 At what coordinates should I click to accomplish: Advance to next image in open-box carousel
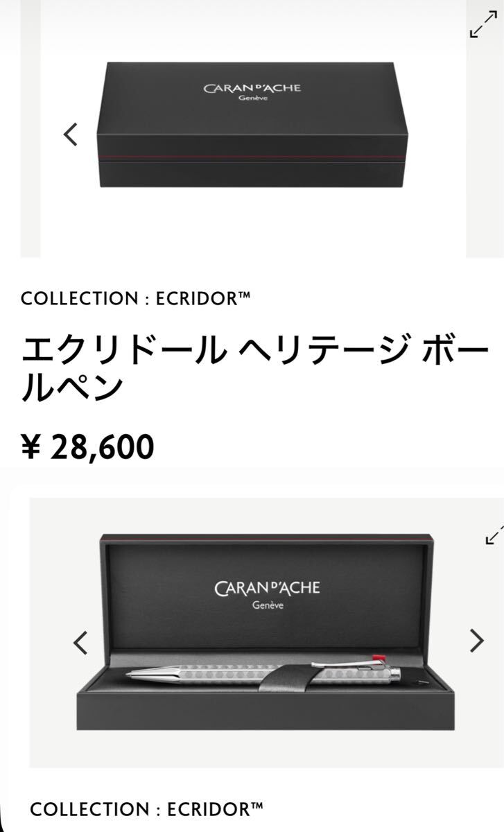[x=476, y=641]
